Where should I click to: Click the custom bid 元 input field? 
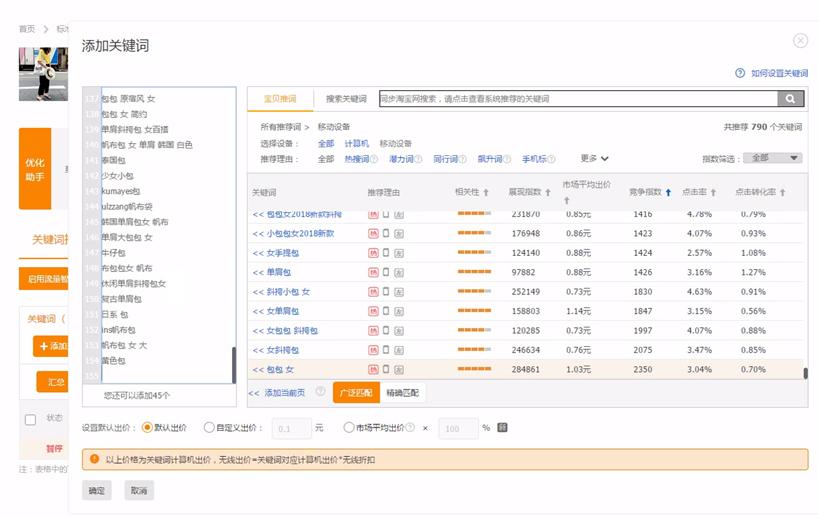click(292, 428)
